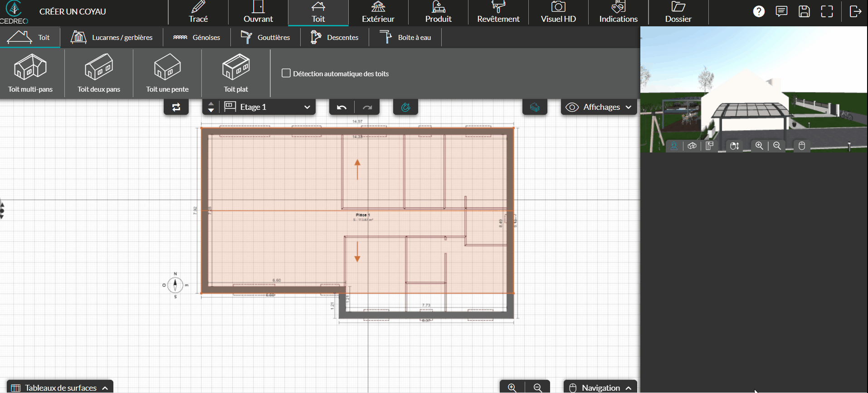Image resolution: width=868 pixels, height=393 pixels.
Task: Click the swap view arrows icon
Action: 176,108
